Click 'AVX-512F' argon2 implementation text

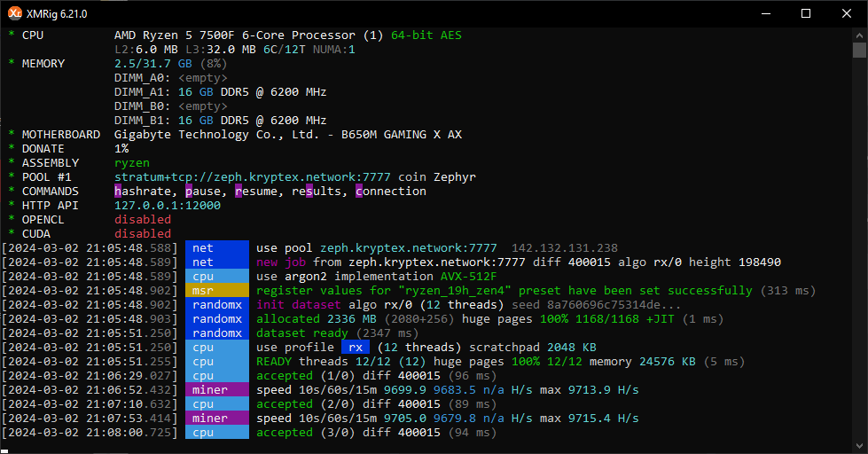pos(469,277)
